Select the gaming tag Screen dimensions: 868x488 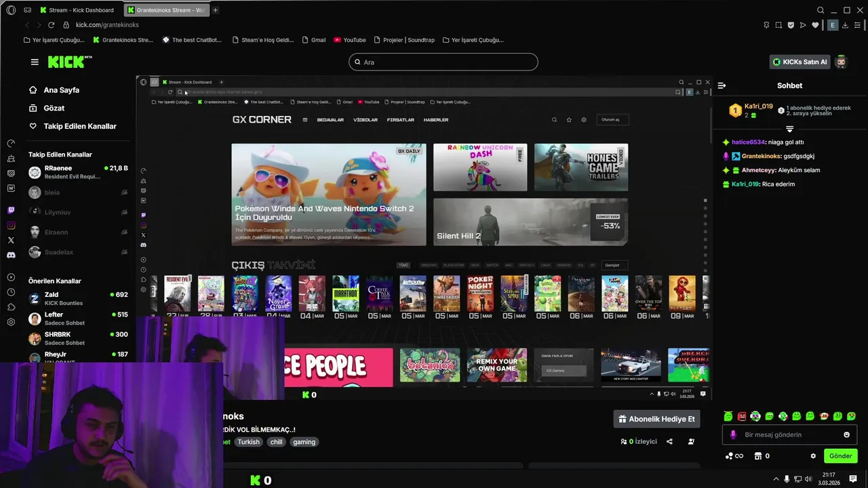(304, 442)
